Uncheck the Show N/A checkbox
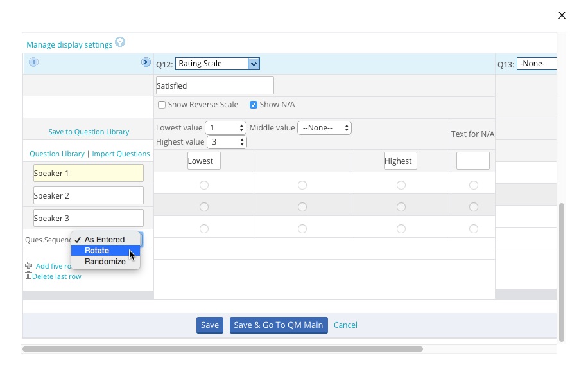The image size is (588, 376). (254, 105)
